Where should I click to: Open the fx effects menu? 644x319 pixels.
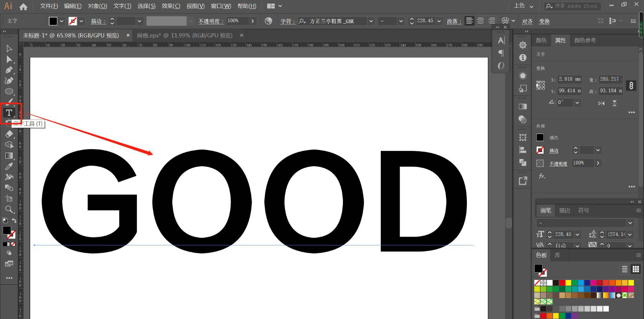coord(542,176)
